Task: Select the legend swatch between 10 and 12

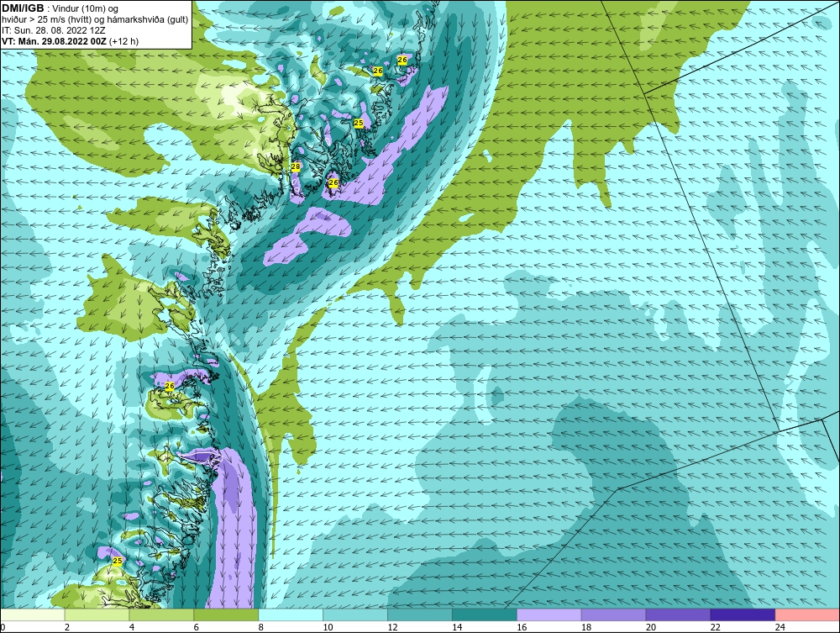Action: coord(355,615)
